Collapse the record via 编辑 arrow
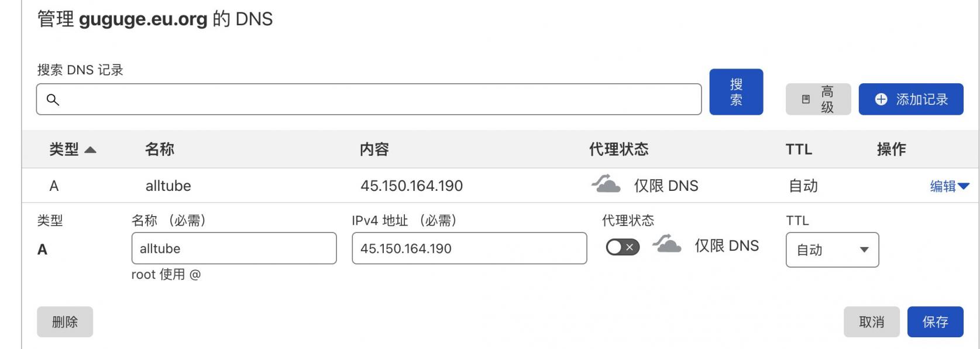Screen dimensions: 980x349 (x=964, y=186)
